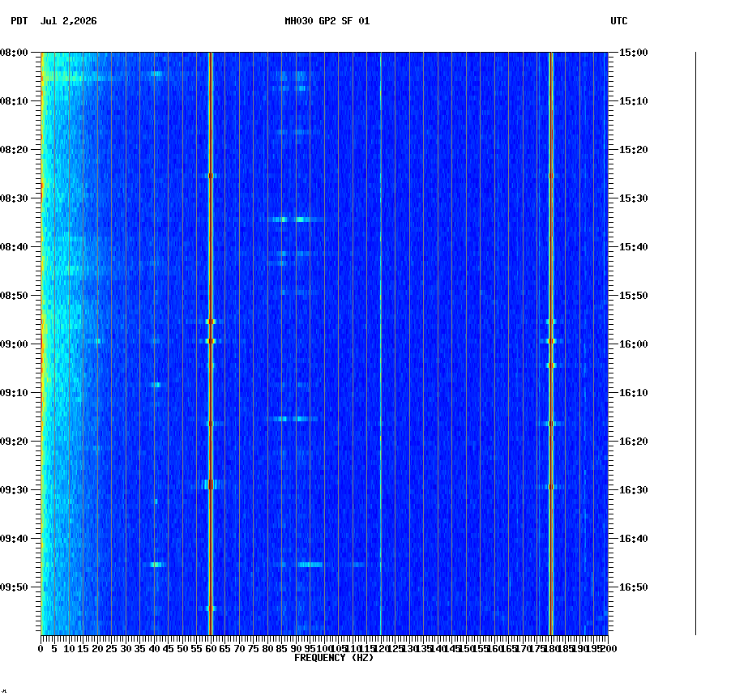
Task: Click the 16:50 UTC time label
Action: [634, 587]
